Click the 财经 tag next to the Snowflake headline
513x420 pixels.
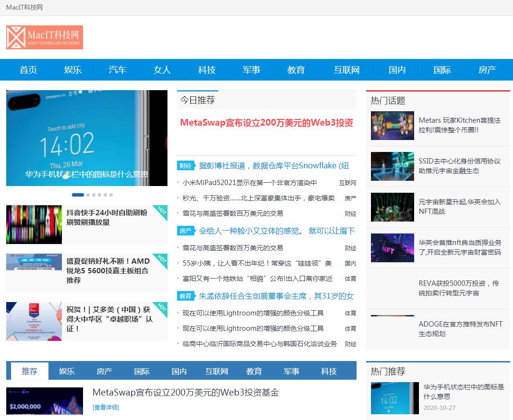point(186,166)
